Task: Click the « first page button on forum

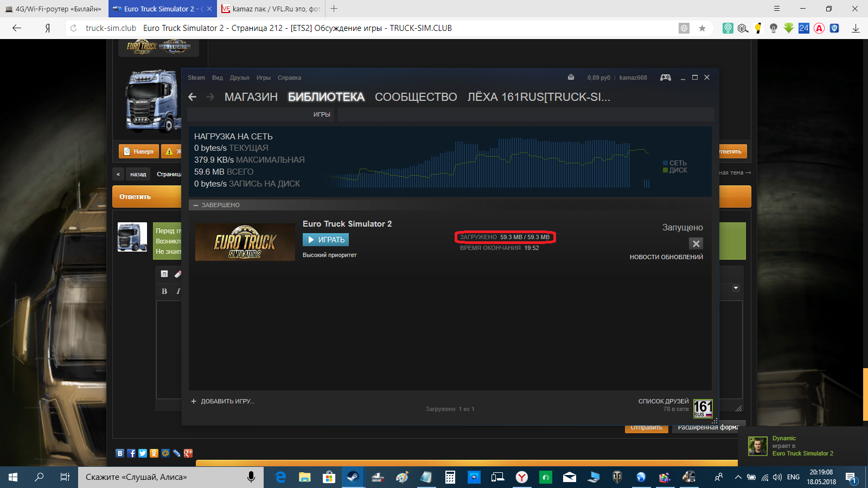Action: 118,174
